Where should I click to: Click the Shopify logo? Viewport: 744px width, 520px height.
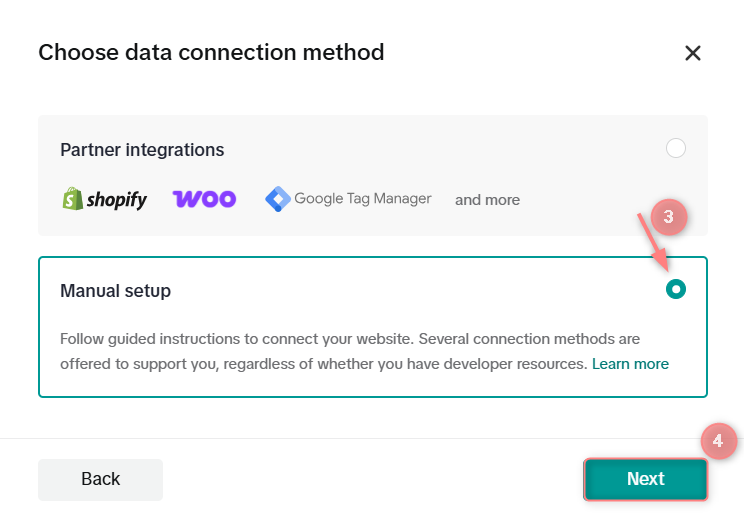[104, 199]
